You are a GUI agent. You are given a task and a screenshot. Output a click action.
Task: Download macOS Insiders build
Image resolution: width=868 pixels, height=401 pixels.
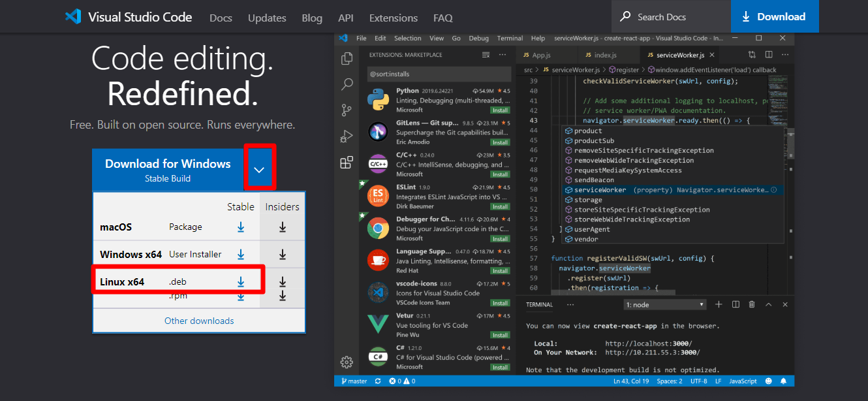tap(283, 227)
